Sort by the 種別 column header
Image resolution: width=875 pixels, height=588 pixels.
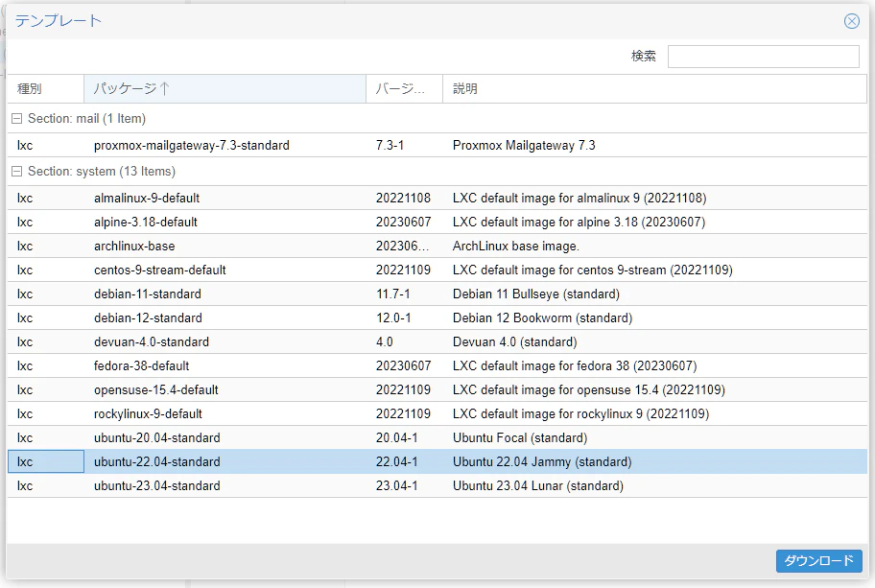(45, 88)
